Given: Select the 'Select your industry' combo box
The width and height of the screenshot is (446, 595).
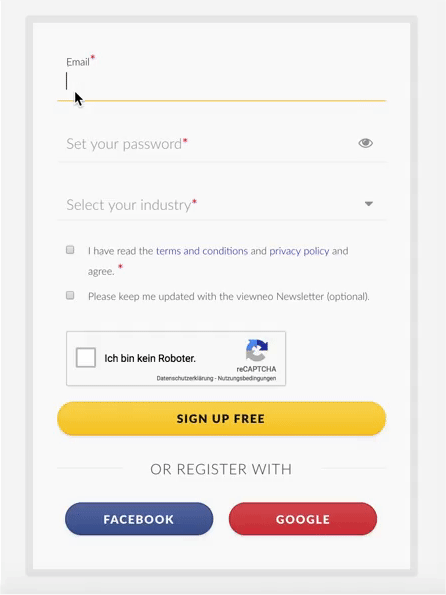Looking at the screenshot, I should pyautogui.click(x=222, y=205).
